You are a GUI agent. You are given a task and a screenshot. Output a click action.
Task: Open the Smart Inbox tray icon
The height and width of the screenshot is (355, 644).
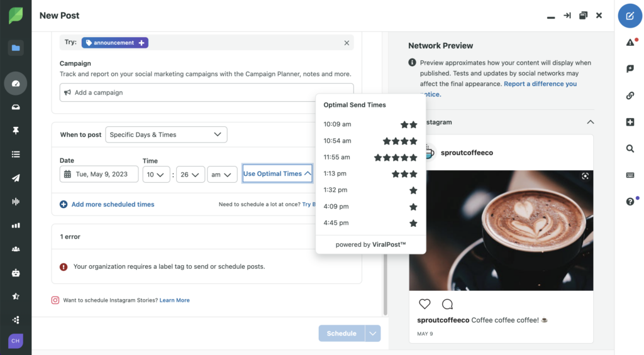pos(16,107)
